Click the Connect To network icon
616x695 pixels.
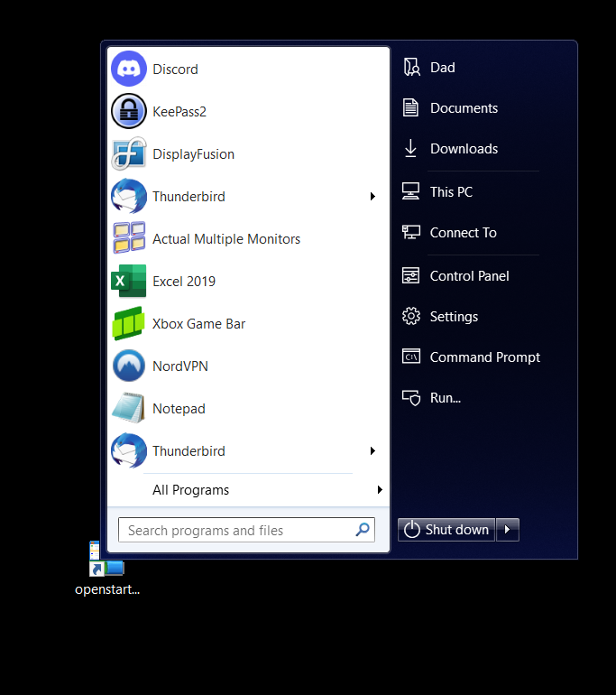point(411,232)
